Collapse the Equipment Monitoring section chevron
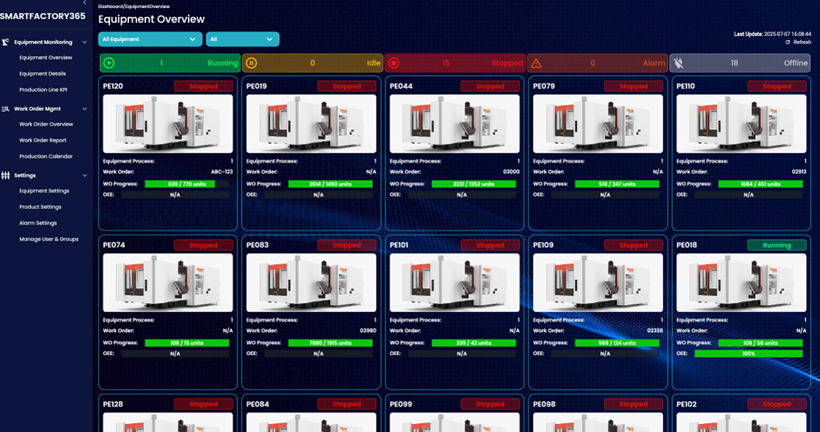The height and width of the screenshot is (432, 820). [x=85, y=42]
